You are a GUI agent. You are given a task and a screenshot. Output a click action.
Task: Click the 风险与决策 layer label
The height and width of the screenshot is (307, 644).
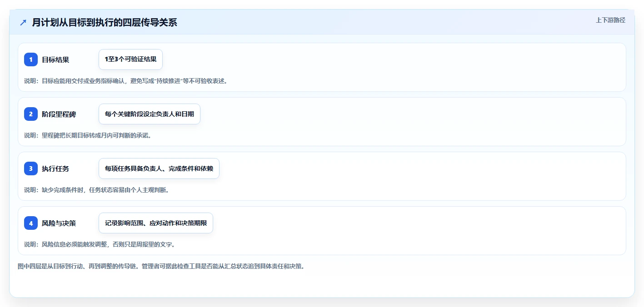coord(59,223)
